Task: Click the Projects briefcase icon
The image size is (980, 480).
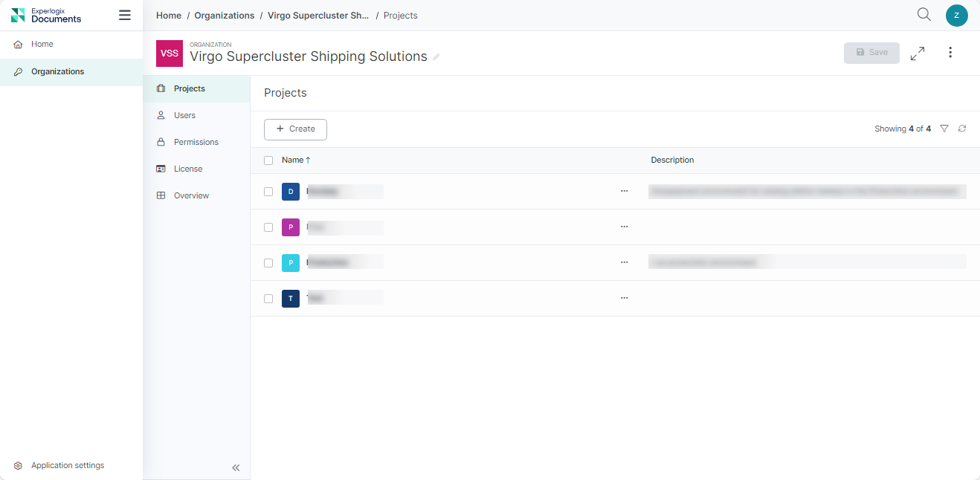Action: 161,88
